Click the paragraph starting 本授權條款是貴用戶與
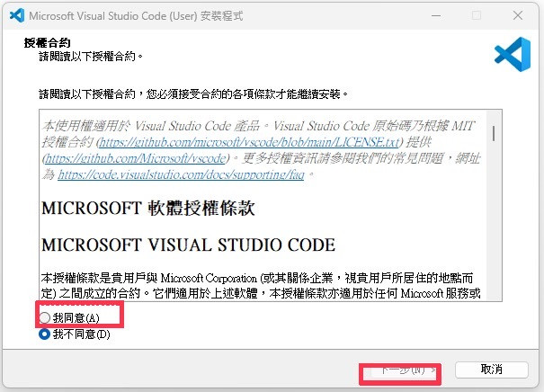The height and width of the screenshot is (392, 544). (x=261, y=286)
